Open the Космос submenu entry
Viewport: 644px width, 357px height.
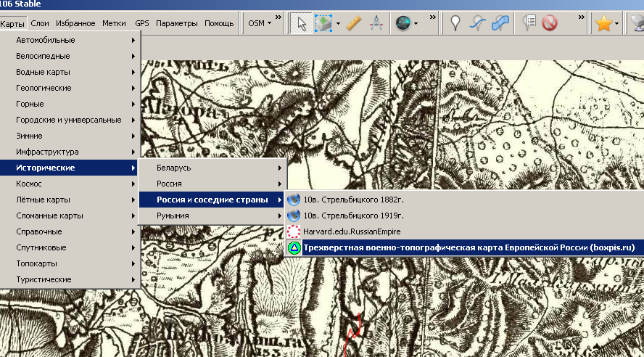[x=70, y=184]
